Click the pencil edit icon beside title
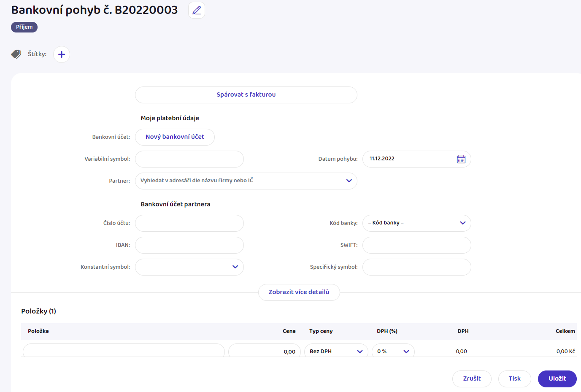 click(196, 10)
